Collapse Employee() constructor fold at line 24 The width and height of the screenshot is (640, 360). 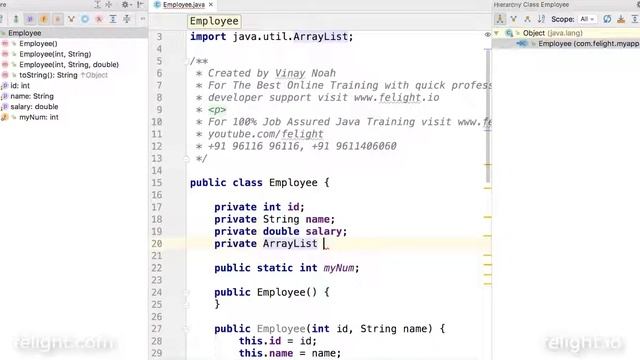point(187,293)
